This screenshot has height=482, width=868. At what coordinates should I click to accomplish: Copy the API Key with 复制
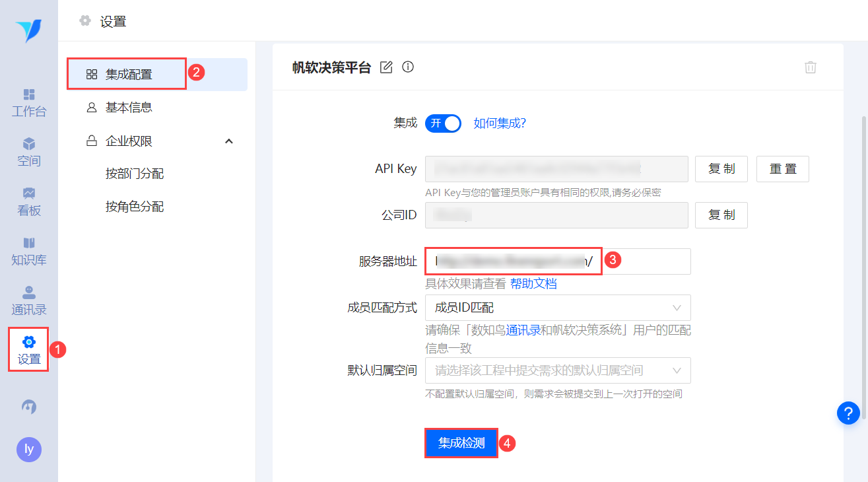point(721,169)
